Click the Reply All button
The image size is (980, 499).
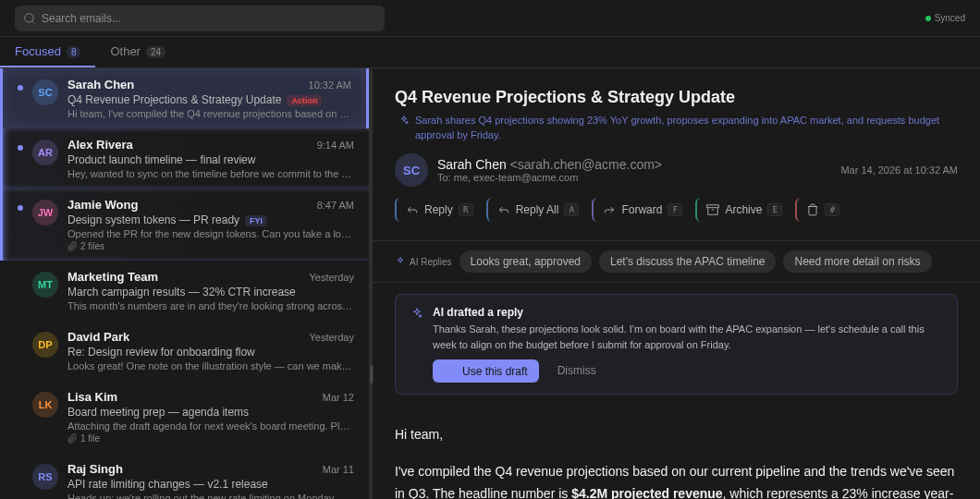[x=536, y=210]
